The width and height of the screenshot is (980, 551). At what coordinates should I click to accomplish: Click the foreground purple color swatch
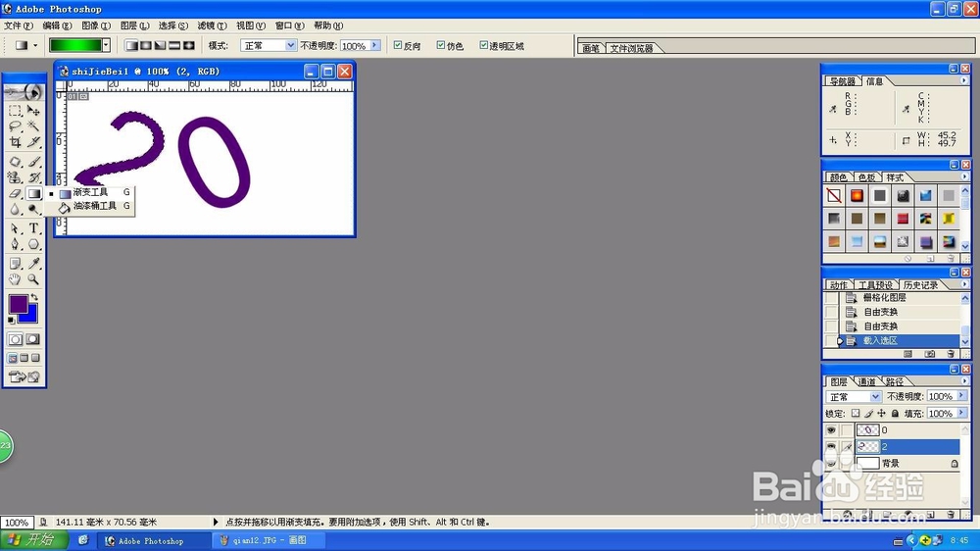(x=18, y=304)
